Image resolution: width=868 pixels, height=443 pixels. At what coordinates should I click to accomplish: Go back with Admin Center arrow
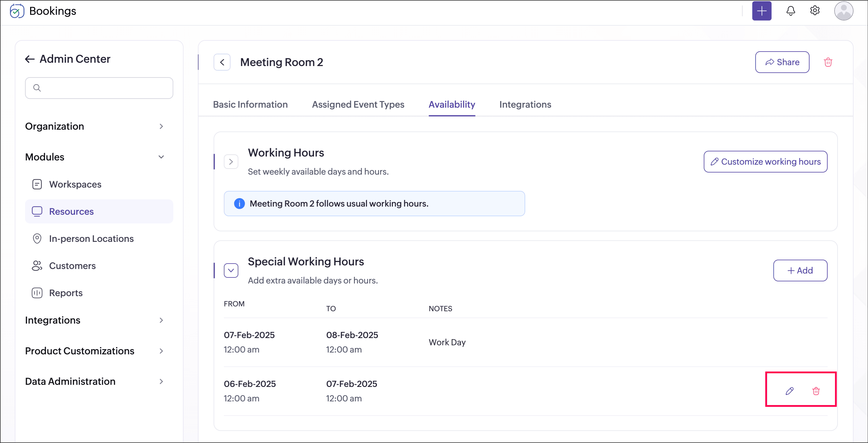click(x=30, y=59)
